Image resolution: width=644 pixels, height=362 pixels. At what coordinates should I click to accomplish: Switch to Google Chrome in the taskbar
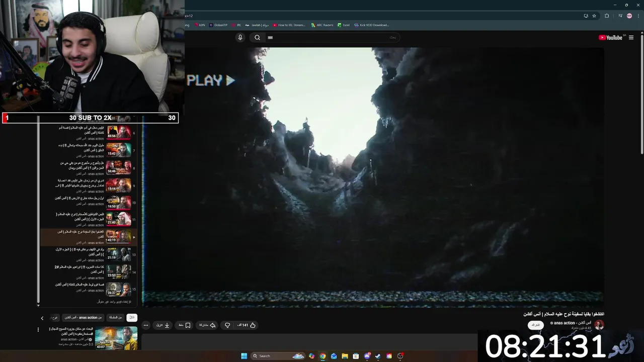click(323, 356)
